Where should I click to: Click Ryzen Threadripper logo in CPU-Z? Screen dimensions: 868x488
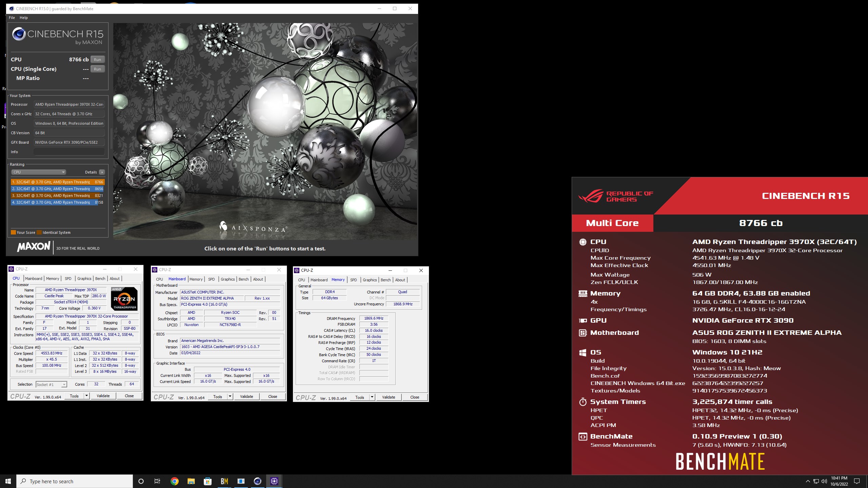coord(124,299)
